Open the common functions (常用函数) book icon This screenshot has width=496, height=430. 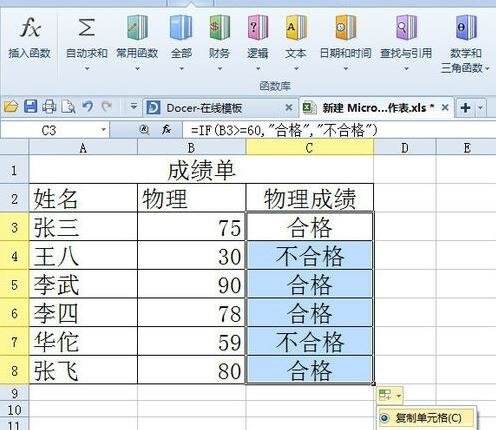click(137, 27)
